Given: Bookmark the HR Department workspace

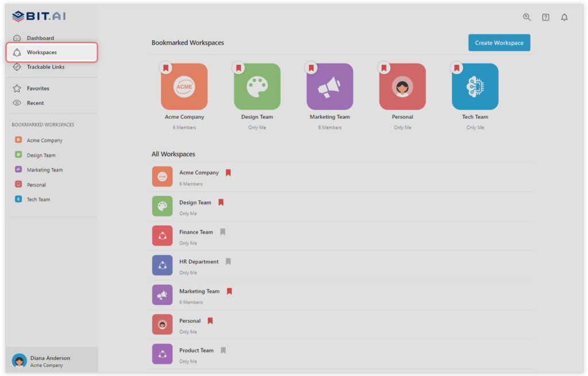Looking at the screenshot, I should 228,261.
